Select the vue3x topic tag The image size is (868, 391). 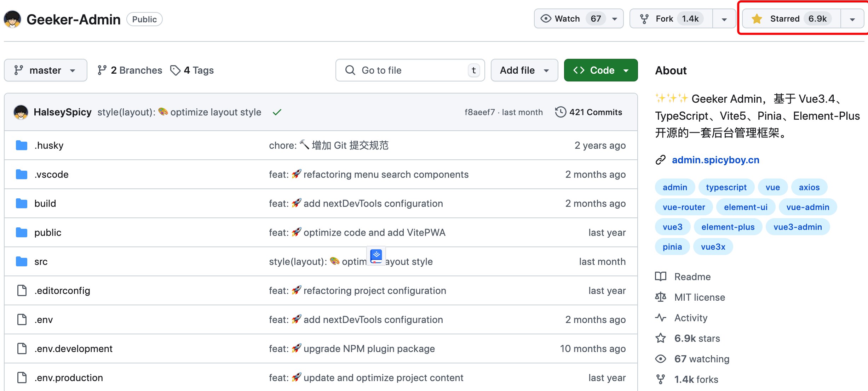tap(713, 246)
